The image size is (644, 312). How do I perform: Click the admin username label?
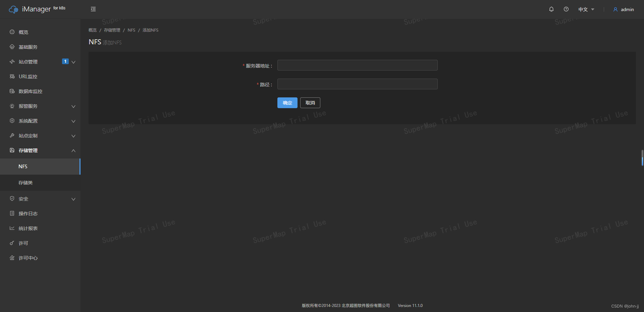pos(627,9)
